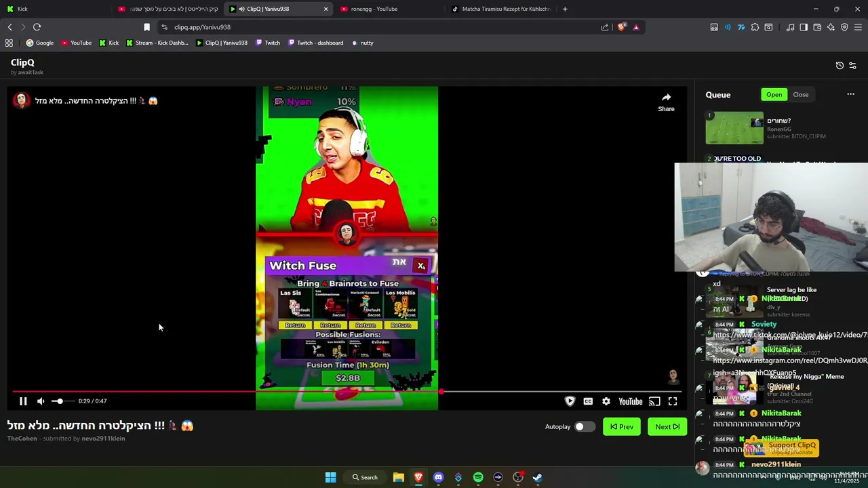Screen dimensions: 868x488
Task: Open the browser hamburger menu
Action: [858, 27]
